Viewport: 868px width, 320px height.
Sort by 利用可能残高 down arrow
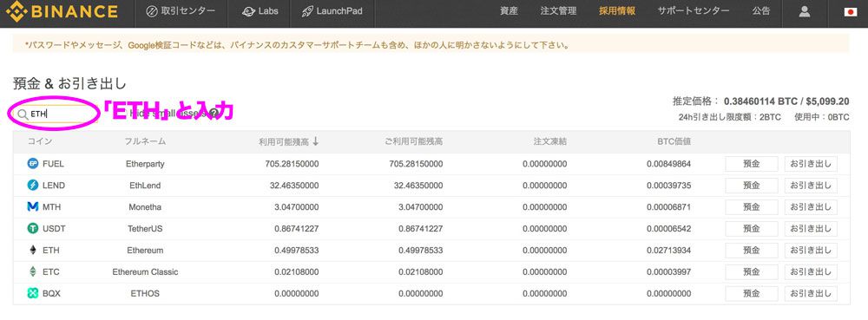[316, 141]
